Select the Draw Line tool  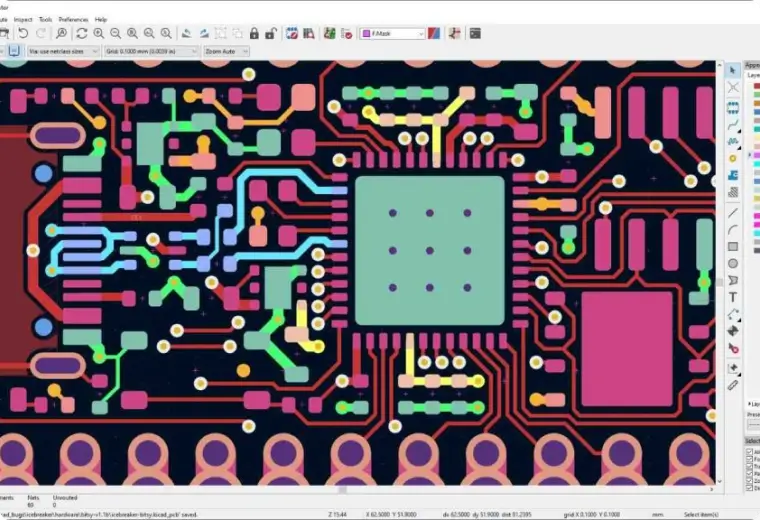[733, 213]
